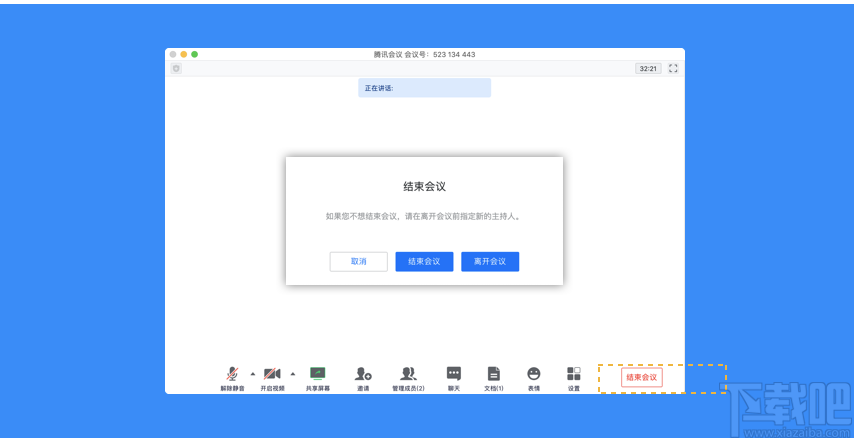The height and width of the screenshot is (438, 854).
Task: Click the 正在讲话 speaker banner
Action: (424, 88)
